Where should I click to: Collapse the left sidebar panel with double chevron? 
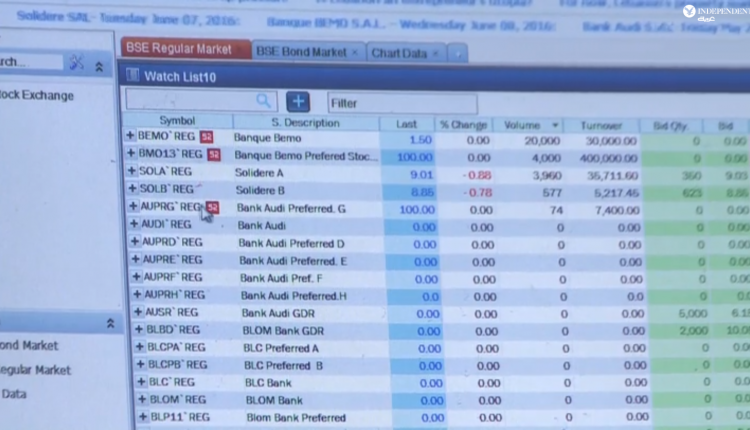click(x=99, y=66)
